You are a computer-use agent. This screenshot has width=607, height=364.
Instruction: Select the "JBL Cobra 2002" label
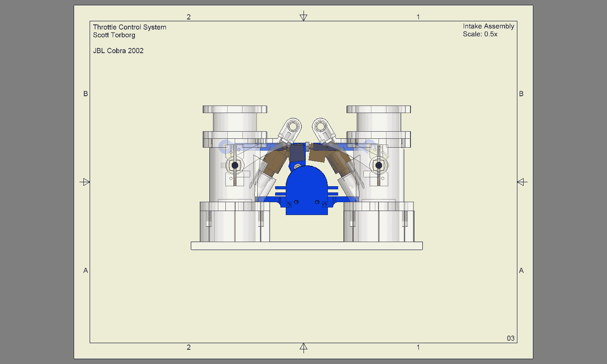[x=118, y=51]
